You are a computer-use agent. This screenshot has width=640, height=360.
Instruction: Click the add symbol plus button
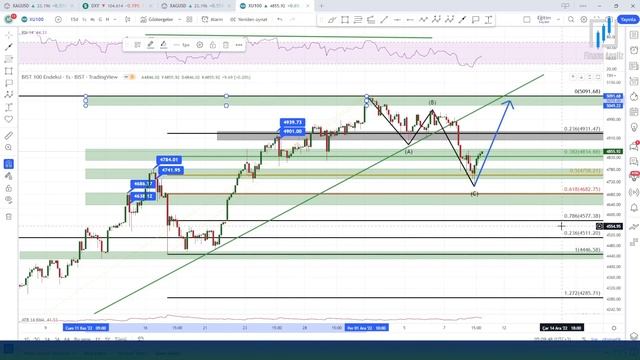pos(58,19)
